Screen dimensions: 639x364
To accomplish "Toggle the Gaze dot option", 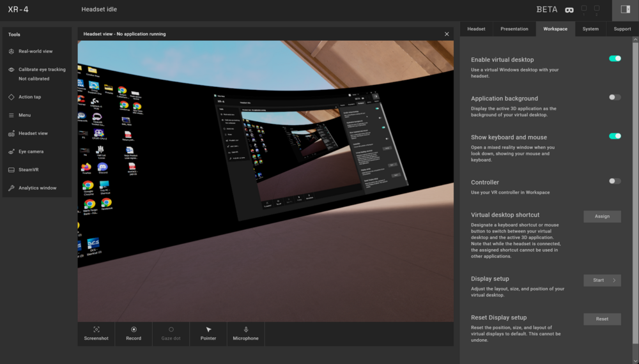I will [x=171, y=334].
